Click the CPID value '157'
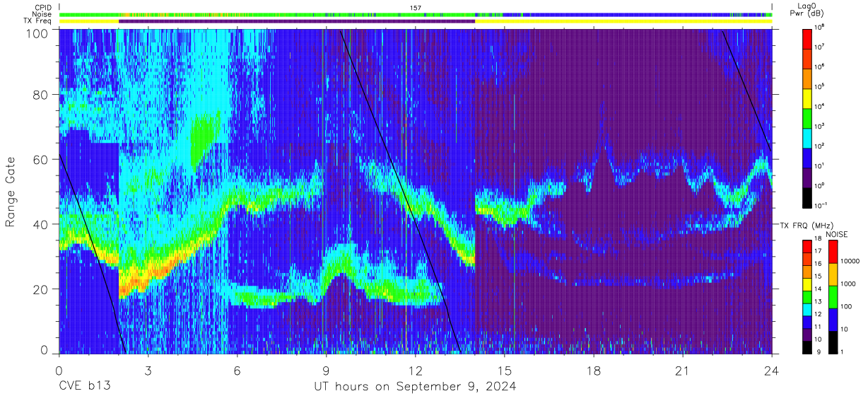Viewport: 868px width, 401px height. 416,8
